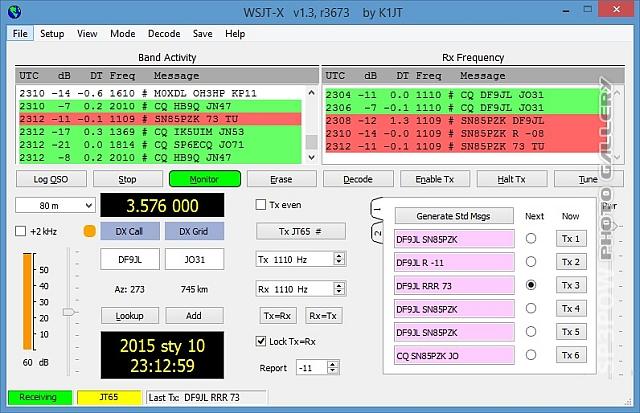Image resolution: width=640 pixels, height=413 pixels.
Task: Adjust the Rx 1110 Hz frequency spinner
Action: tap(339, 289)
